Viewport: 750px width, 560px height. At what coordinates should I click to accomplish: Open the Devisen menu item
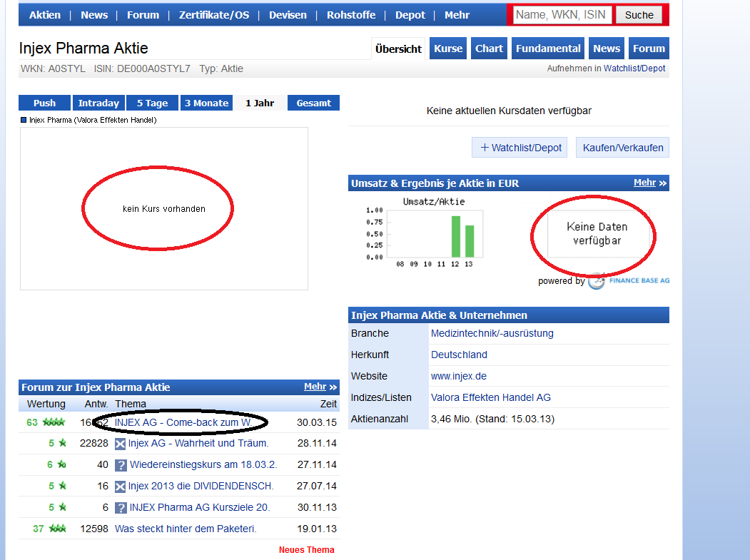pos(288,15)
